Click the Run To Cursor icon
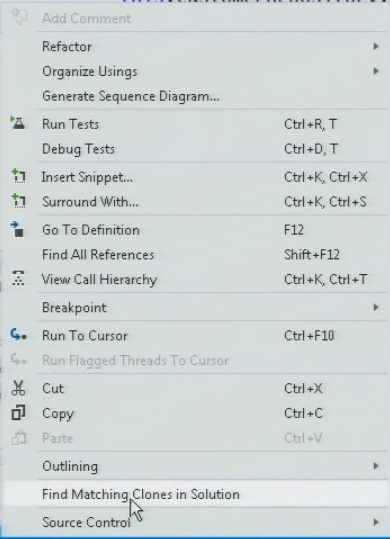Image resolution: width=390 pixels, height=539 pixels. click(18, 335)
